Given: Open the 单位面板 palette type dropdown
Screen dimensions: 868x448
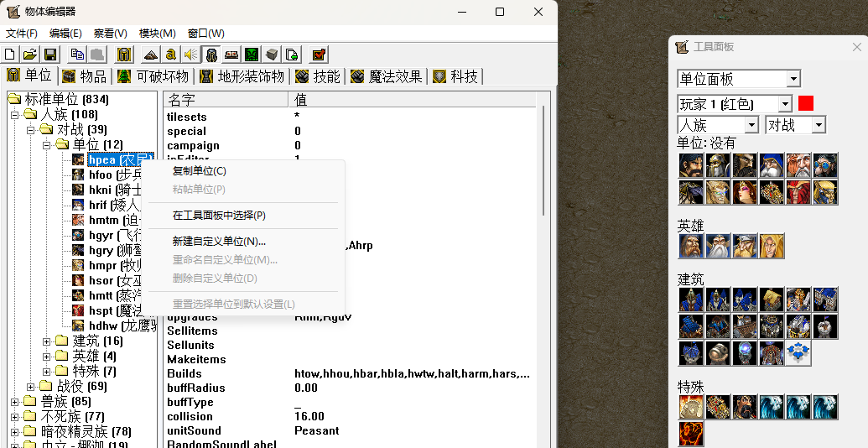Looking at the screenshot, I should 739,79.
